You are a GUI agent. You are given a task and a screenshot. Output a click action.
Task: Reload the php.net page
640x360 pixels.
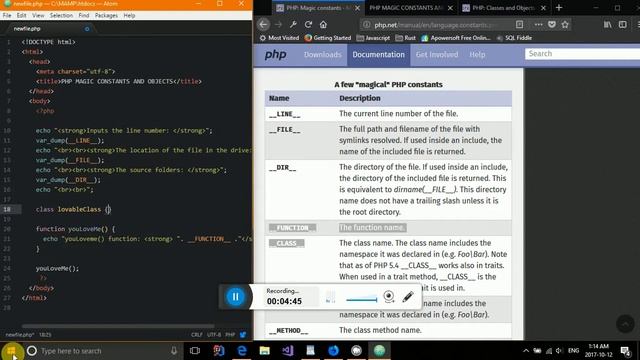pyautogui.click(x=308, y=24)
